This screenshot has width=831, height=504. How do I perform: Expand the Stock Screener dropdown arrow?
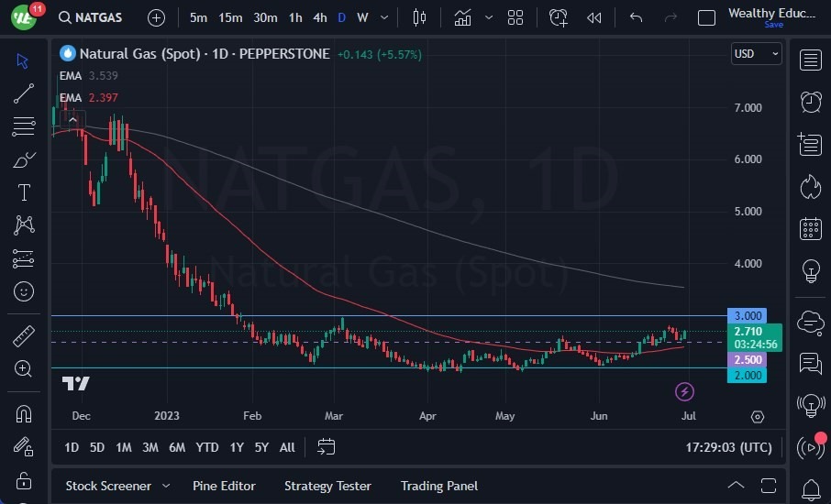(166, 486)
